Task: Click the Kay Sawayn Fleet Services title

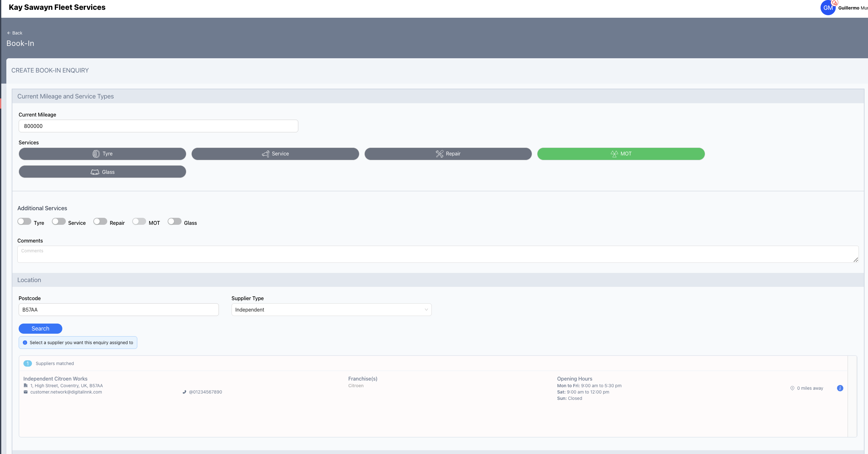Action: pos(57,7)
